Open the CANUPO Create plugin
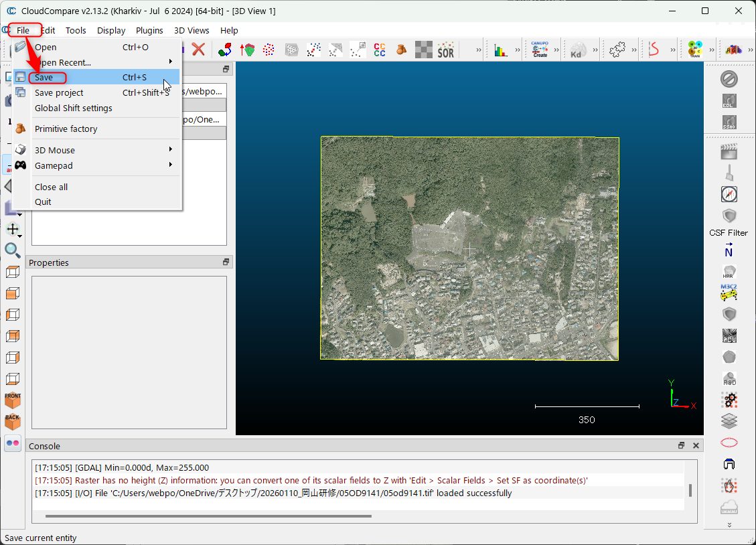 pos(540,50)
